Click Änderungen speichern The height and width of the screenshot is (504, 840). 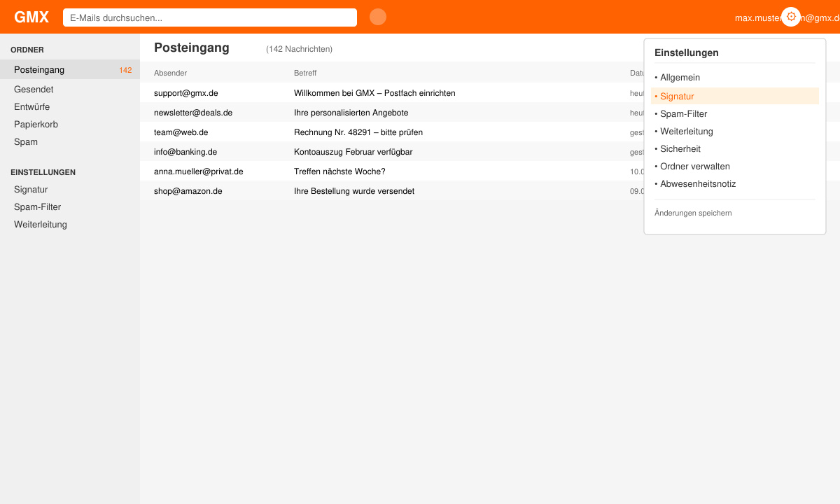pos(693,213)
